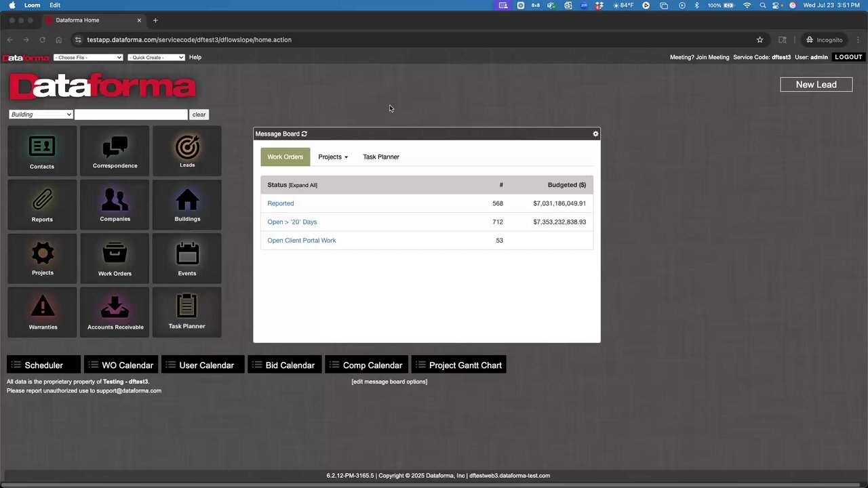Open Message Board settings gear
Viewport: 868px width, 488px height.
pos(595,134)
